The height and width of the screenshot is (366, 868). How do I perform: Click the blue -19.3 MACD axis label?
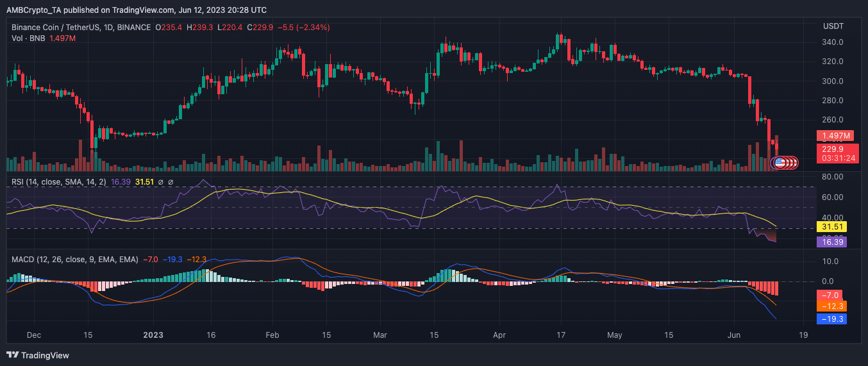pyautogui.click(x=831, y=318)
